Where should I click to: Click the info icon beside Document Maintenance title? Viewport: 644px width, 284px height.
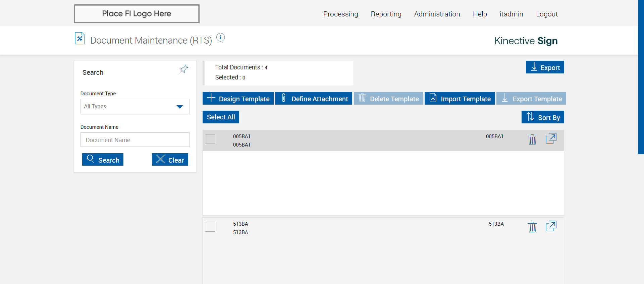click(220, 37)
